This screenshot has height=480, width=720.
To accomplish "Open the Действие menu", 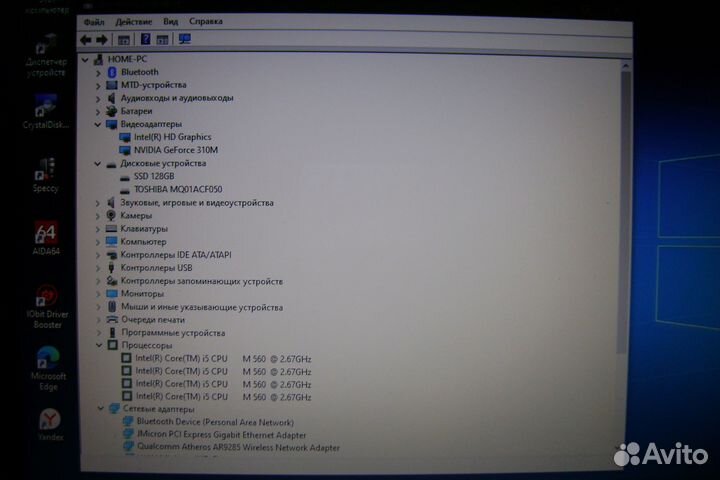I will point(134,22).
